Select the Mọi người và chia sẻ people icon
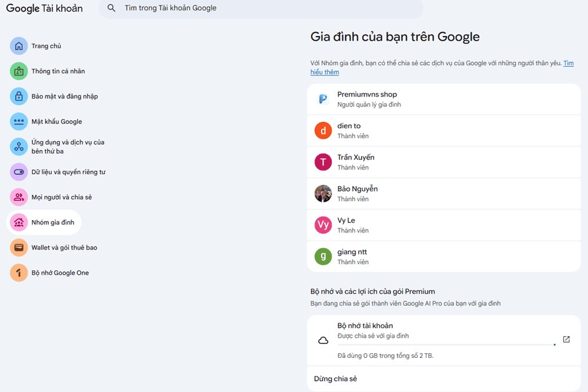 [19, 197]
